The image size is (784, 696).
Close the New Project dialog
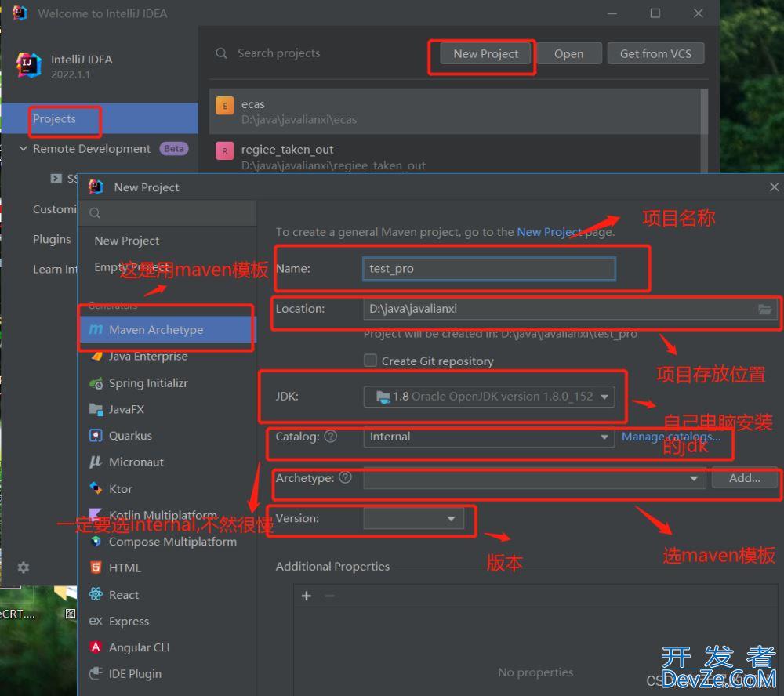774,187
